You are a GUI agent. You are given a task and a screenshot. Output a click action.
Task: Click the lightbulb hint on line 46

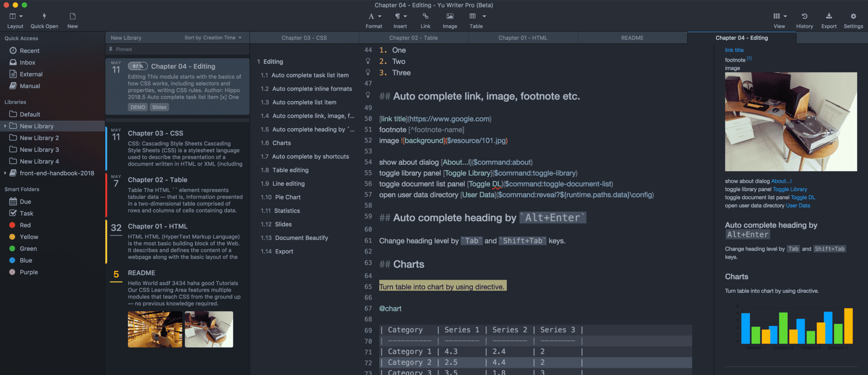click(368, 72)
